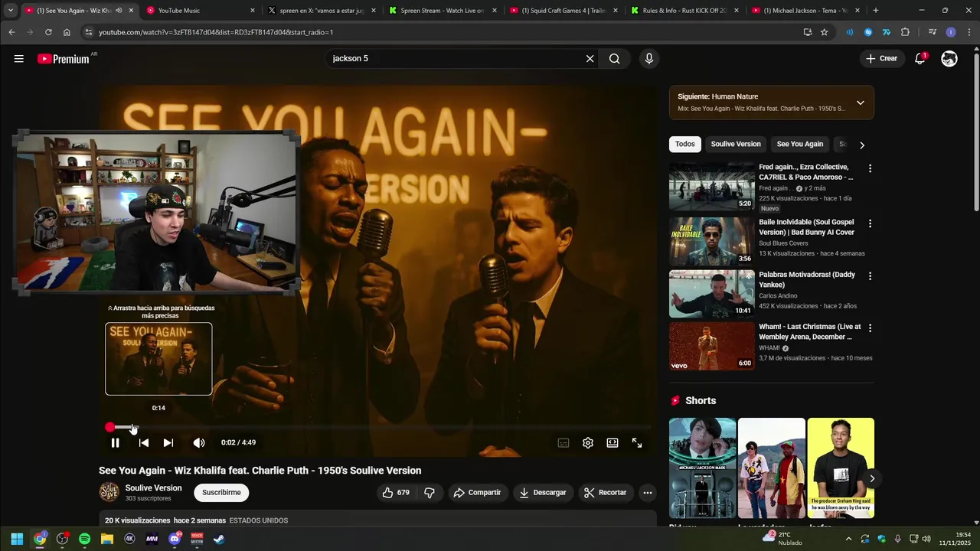Expand the Siguiente: Human Nature mix panel
This screenshot has width=980, height=551.
(861, 103)
